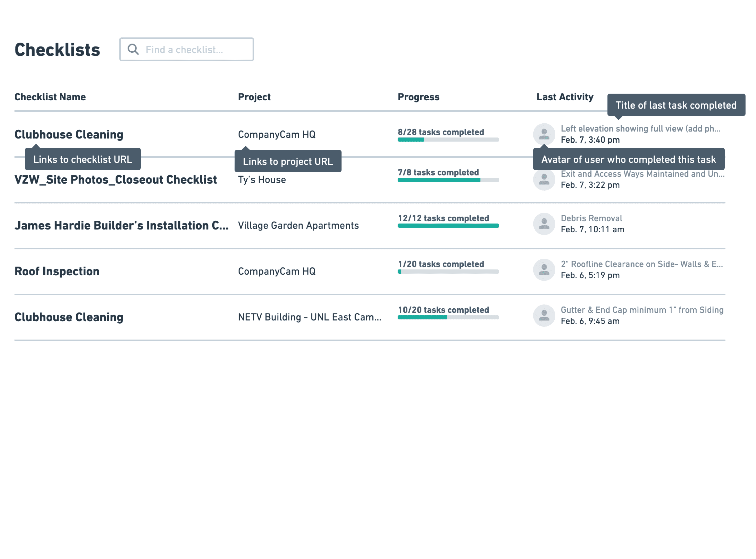Expand NETV Building project name text
The width and height of the screenshot is (756, 559).
point(309,316)
